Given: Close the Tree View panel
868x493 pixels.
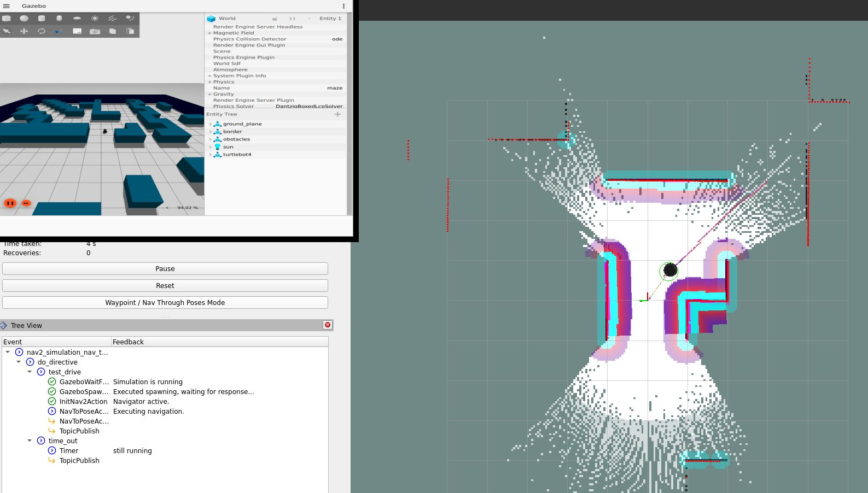Looking at the screenshot, I should coord(328,325).
